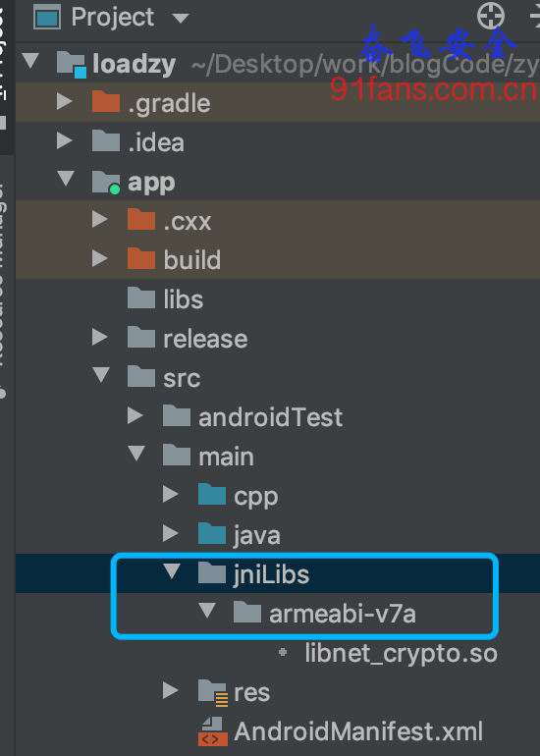This screenshot has width=540, height=756.
Task: Open the libnet_crypto.so file
Action: click(x=401, y=653)
